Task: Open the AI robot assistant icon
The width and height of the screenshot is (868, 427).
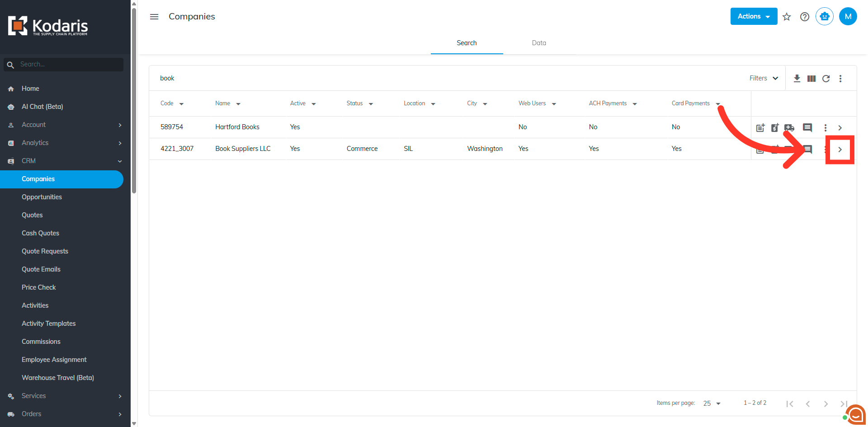Action: [x=825, y=16]
